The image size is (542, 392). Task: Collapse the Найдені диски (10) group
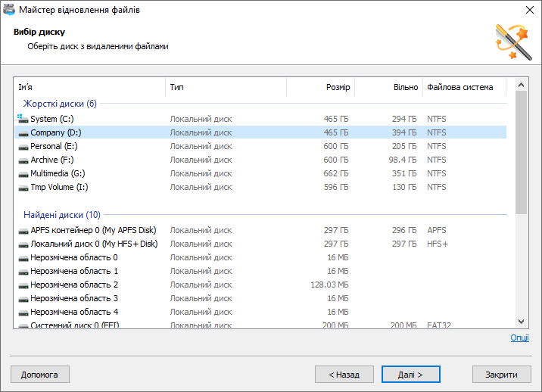[62, 215]
